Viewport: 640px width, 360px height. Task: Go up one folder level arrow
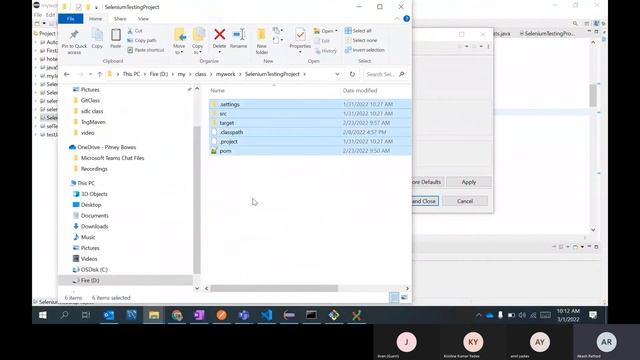100,74
